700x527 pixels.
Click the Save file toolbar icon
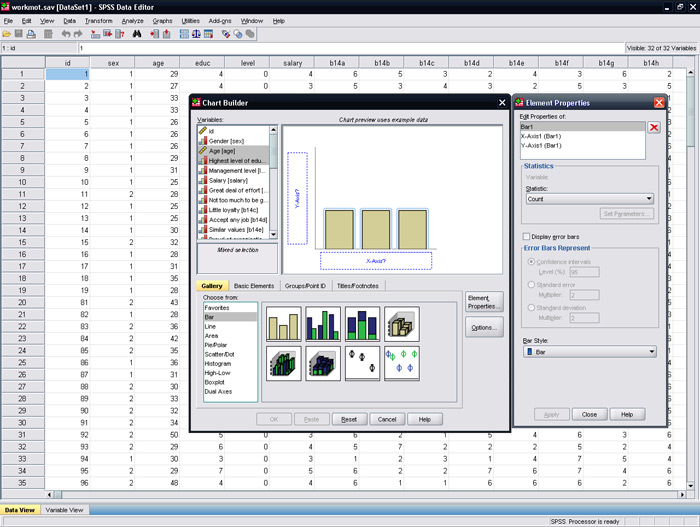[19, 34]
